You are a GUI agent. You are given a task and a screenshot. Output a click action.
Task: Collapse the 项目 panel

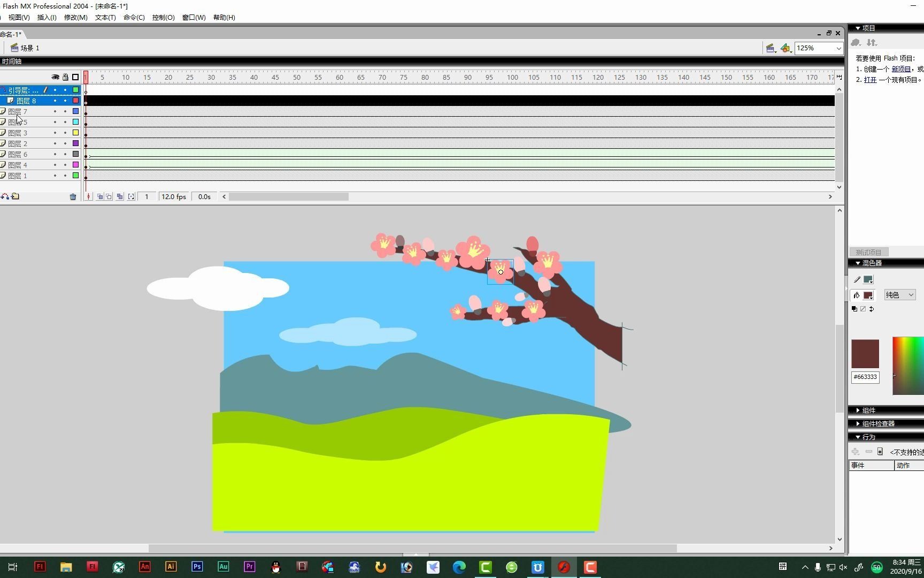pyautogui.click(x=858, y=28)
